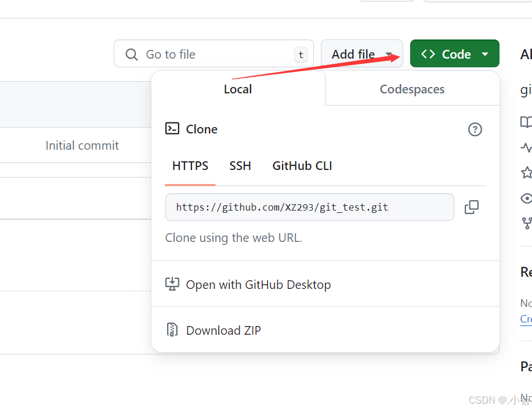Click the eye watchers icon in sidebar
The width and height of the screenshot is (532, 409).
tap(526, 198)
